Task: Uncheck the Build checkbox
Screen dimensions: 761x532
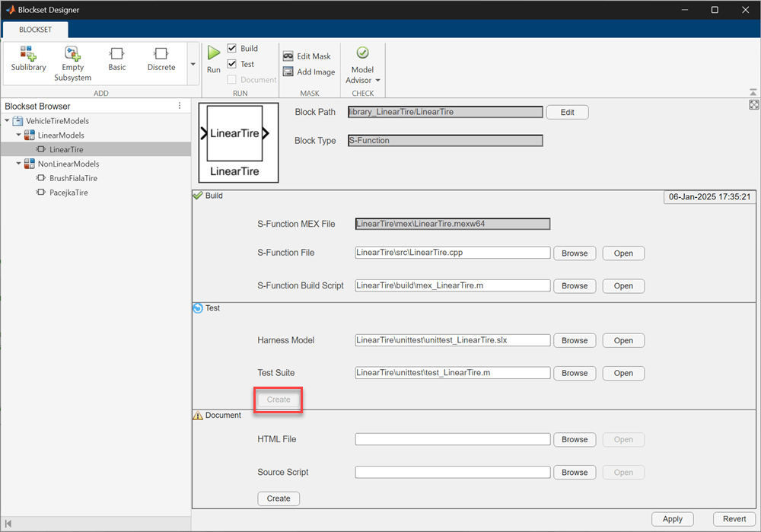Action: [x=232, y=49]
